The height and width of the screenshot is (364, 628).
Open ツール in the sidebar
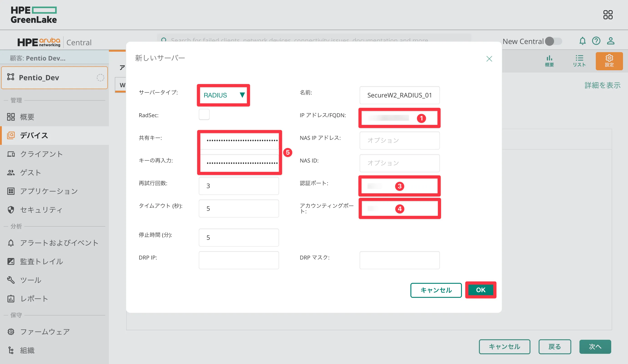point(30,280)
